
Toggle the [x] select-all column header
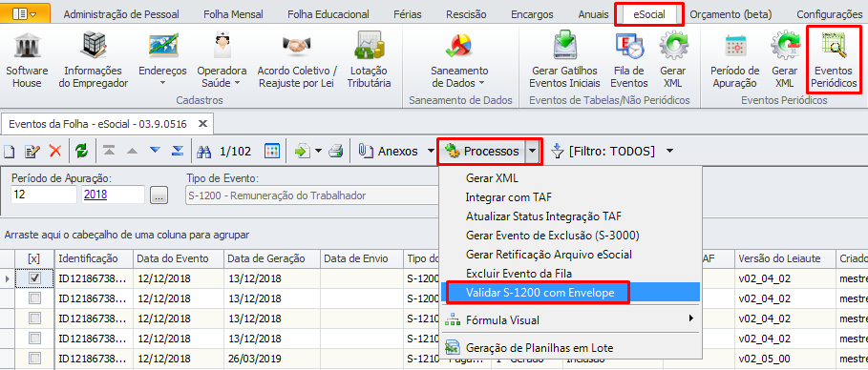tap(33, 258)
